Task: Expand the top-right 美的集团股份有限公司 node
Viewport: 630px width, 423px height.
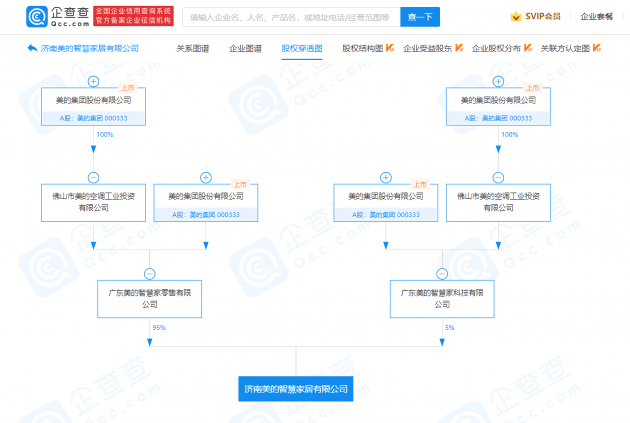Action: click(x=498, y=81)
